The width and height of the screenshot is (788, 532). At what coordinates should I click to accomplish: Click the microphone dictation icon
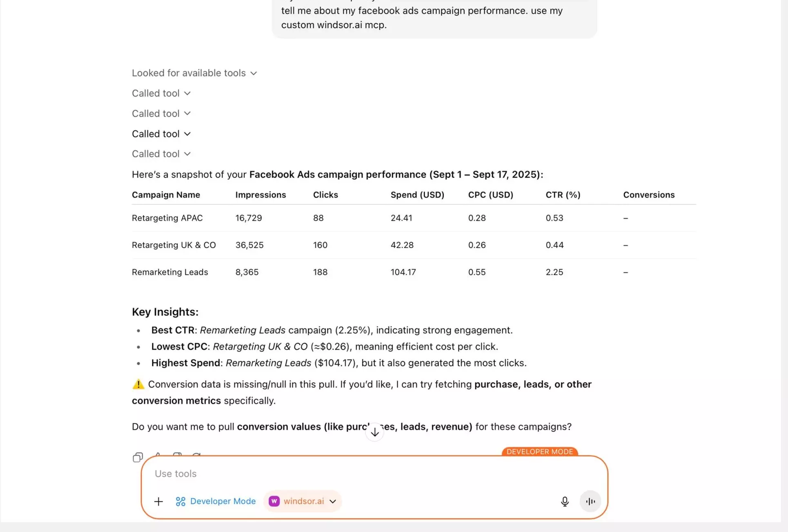[x=565, y=501]
